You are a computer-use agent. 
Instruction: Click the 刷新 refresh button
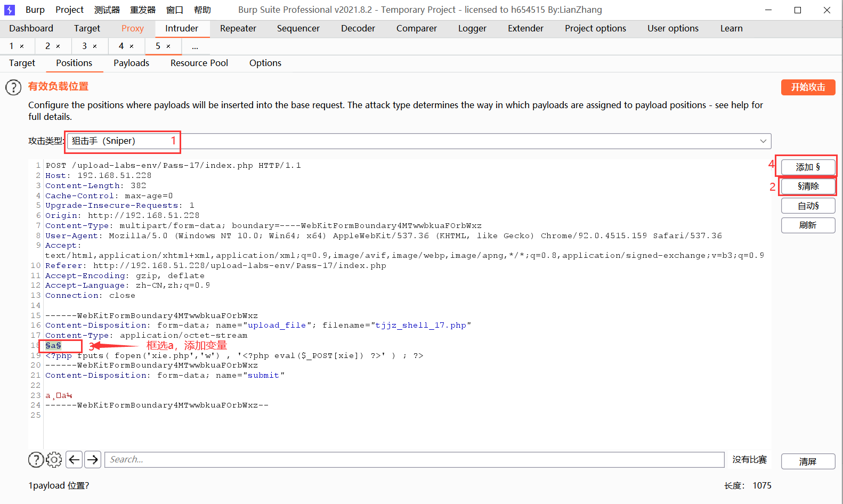[808, 225]
